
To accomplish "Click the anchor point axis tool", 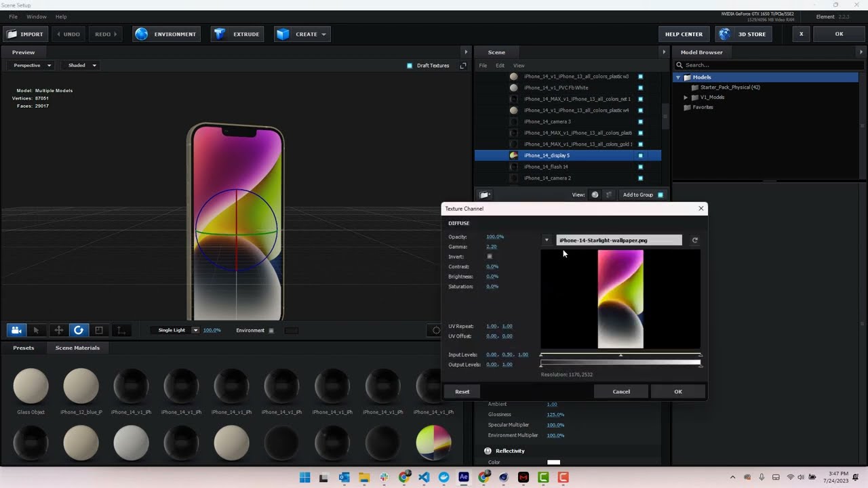I will [121, 330].
